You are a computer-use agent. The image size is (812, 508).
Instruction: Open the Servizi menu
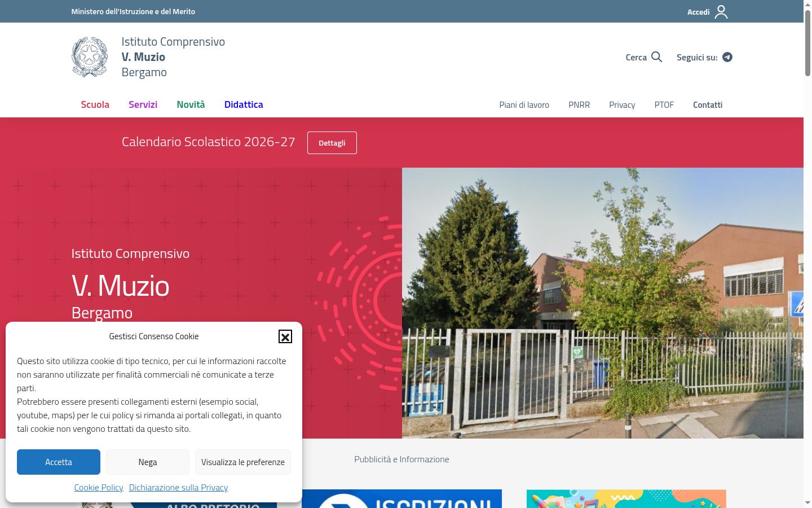point(143,104)
